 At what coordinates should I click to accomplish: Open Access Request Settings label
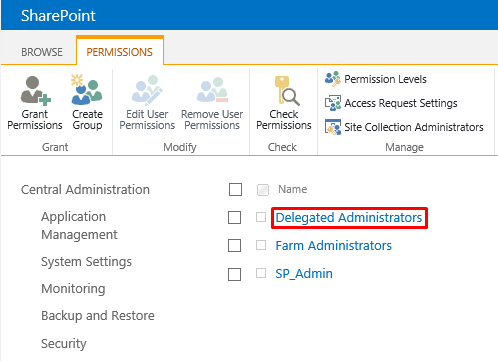(x=401, y=103)
